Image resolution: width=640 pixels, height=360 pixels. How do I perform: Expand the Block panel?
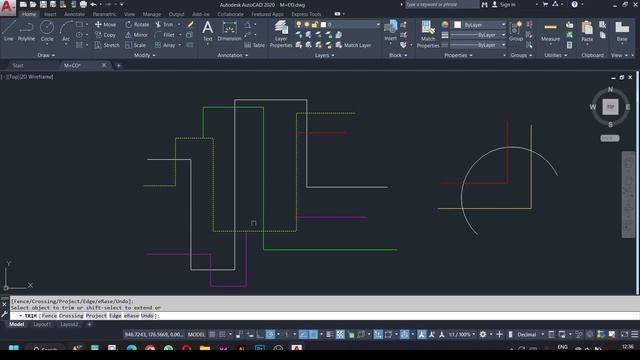point(398,55)
